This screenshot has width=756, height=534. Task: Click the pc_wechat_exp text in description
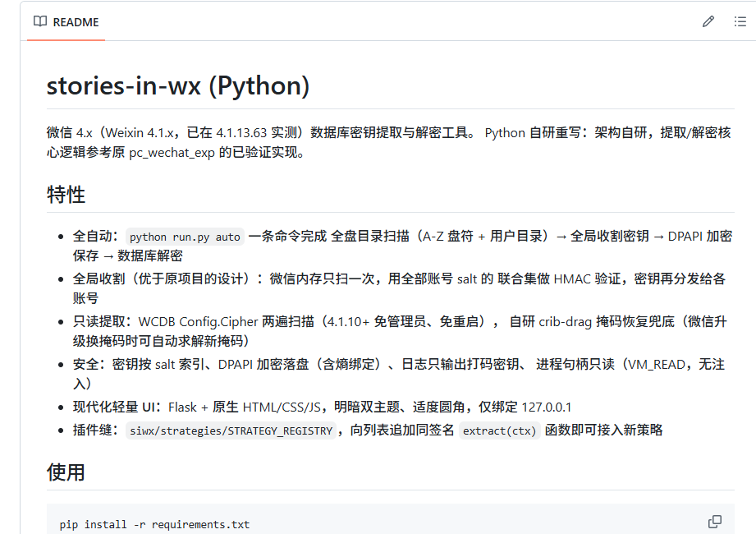click(x=172, y=153)
